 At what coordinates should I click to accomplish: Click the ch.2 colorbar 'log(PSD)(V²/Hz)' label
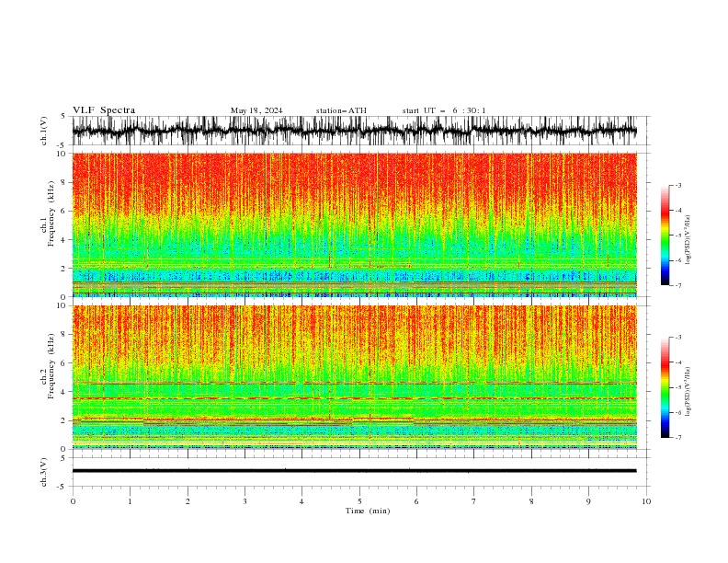point(688,391)
